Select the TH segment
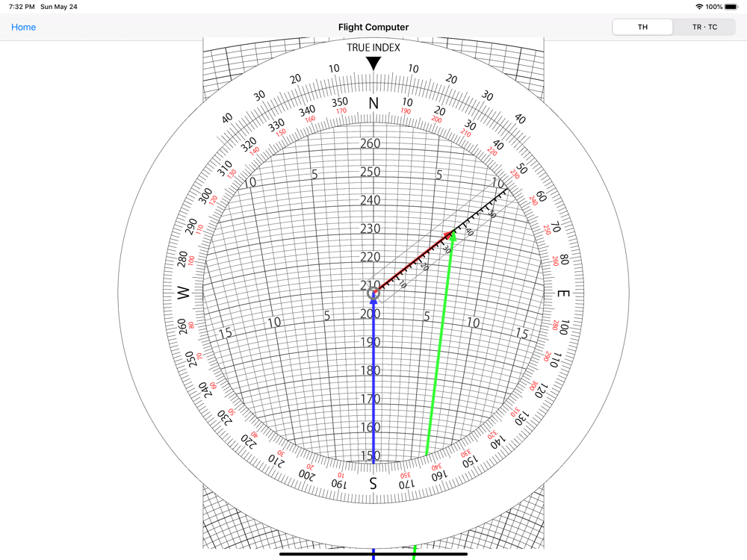Image resolution: width=747 pixels, height=560 pixels. 642,27
